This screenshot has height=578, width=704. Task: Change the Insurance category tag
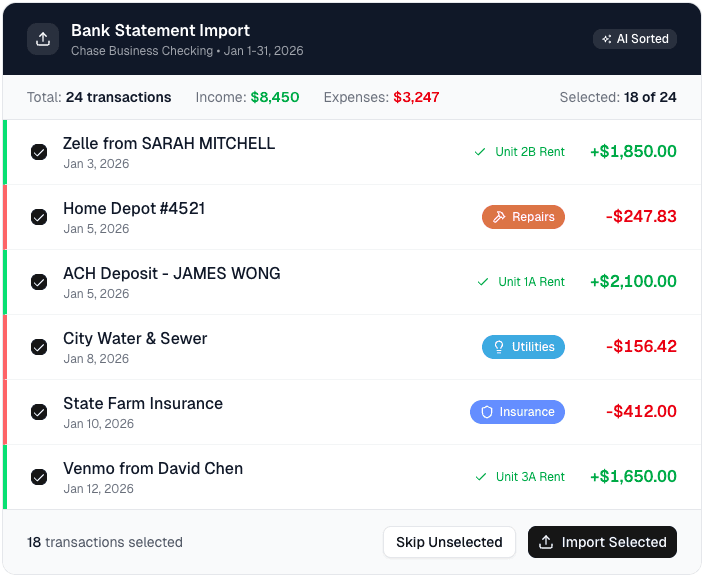pyautogui.click(x=517, y=412)
